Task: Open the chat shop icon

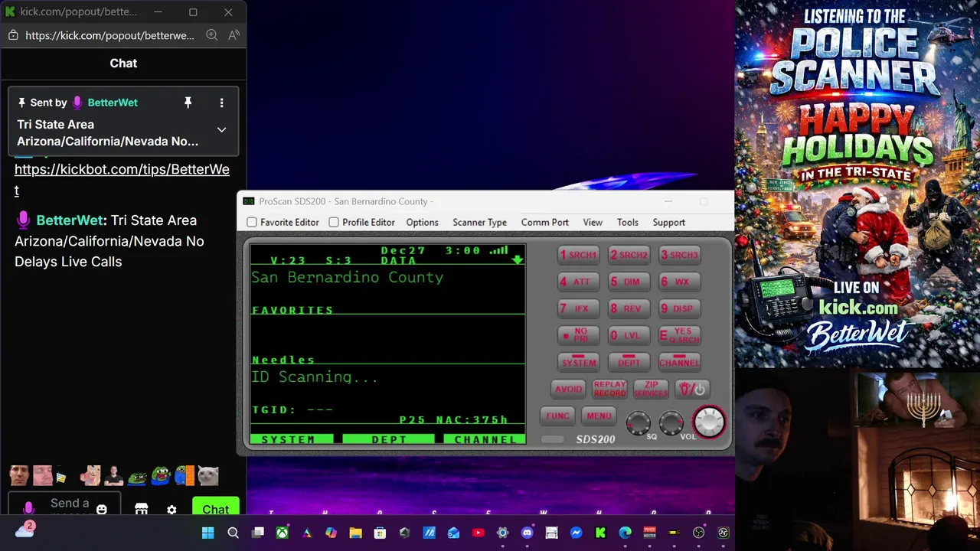Action: (141, 509)
